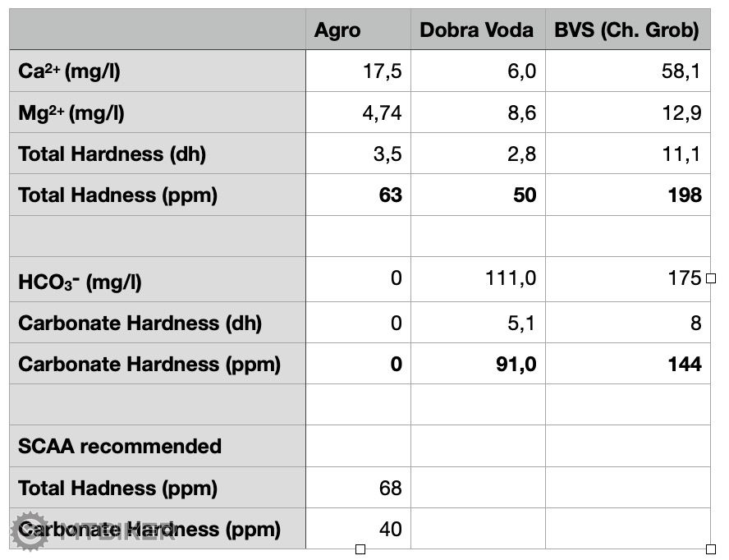Click the table's bottom-center resize handle
The image size is (729, 560).
tap(360, 549)
